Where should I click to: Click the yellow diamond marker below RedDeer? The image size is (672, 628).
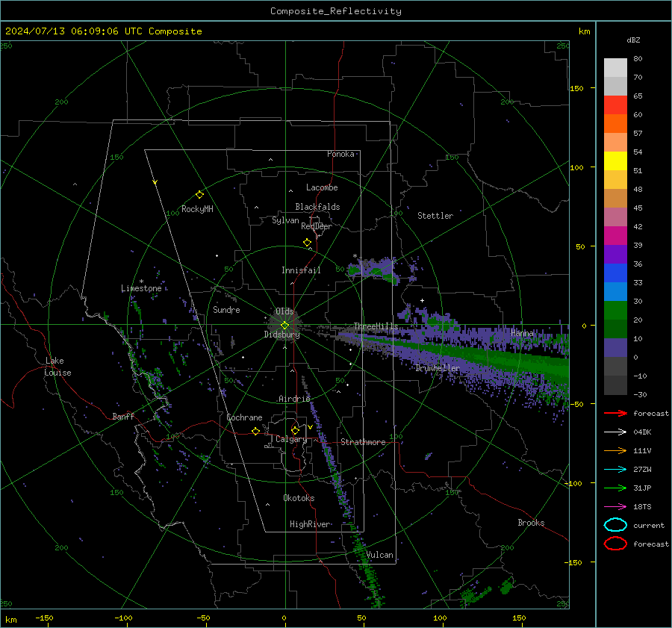pos(308,243)
